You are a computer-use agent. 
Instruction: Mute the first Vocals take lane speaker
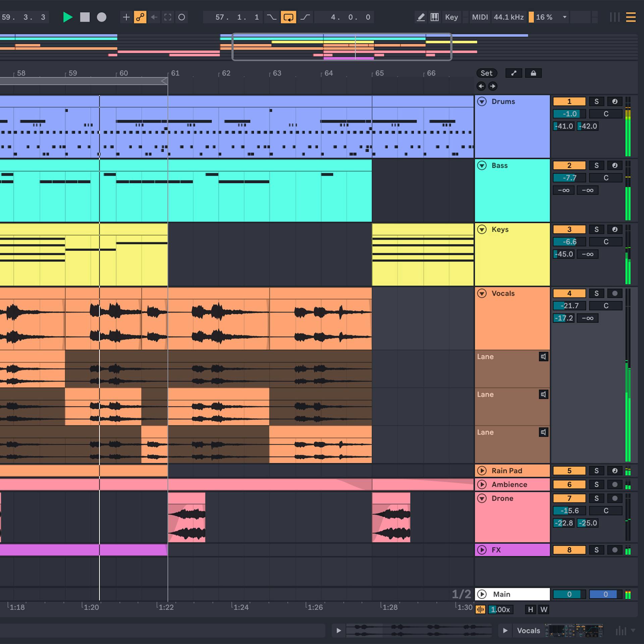click(x=543, y=357)
